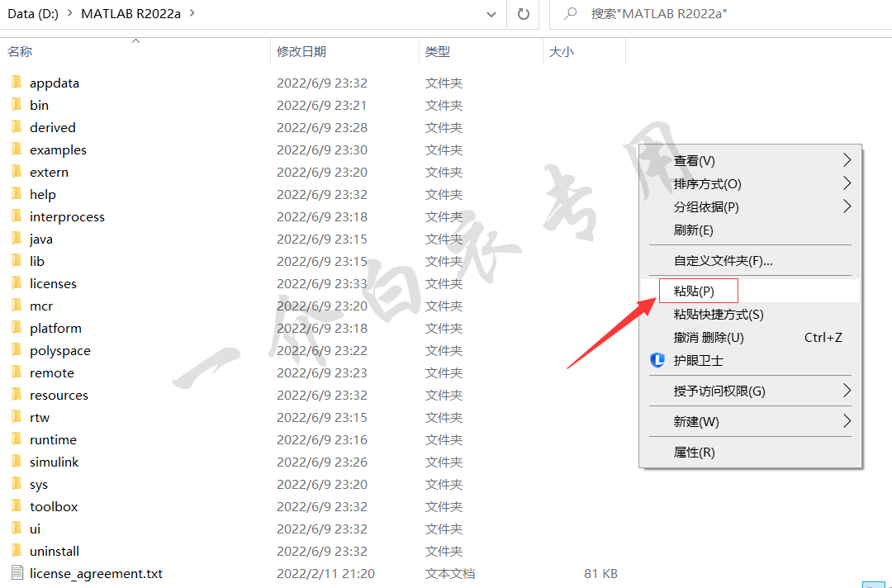
Task: Click the polyspace folder name
Action: pos(60,351)
